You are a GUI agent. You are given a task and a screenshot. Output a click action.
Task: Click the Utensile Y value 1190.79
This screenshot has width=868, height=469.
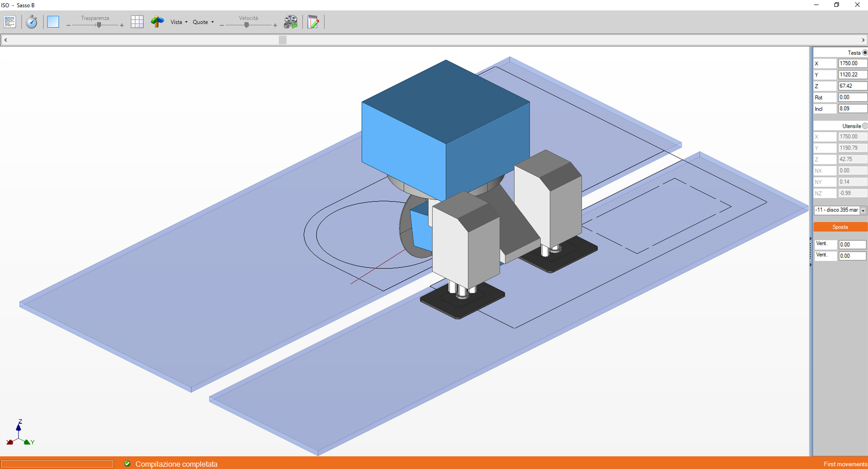853,148
